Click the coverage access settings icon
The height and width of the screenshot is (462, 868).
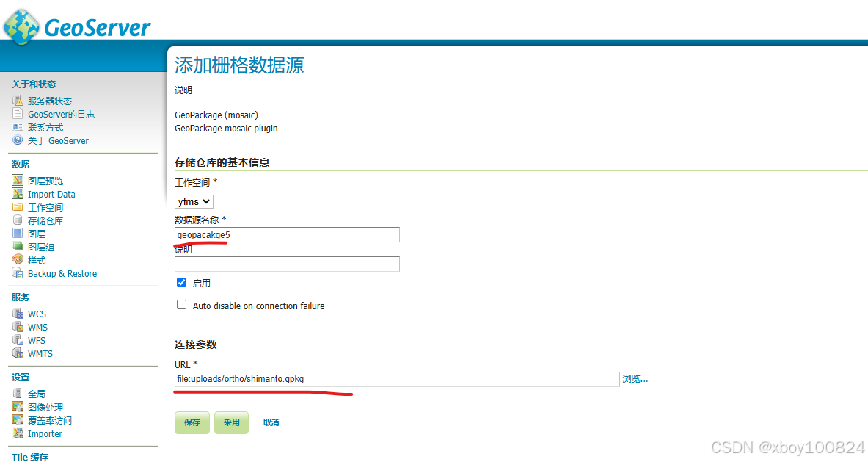coord(18,420)
